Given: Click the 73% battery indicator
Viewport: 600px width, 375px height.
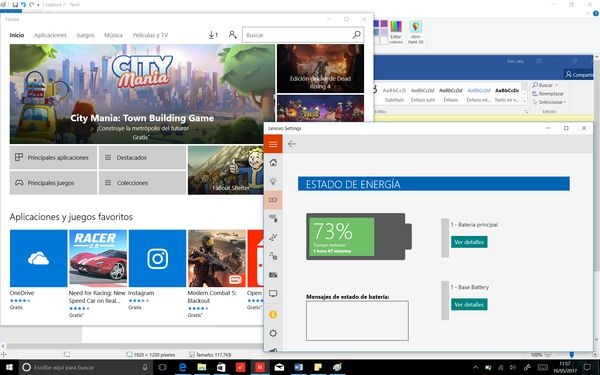Looking at the screenshot, I should 359,236.
